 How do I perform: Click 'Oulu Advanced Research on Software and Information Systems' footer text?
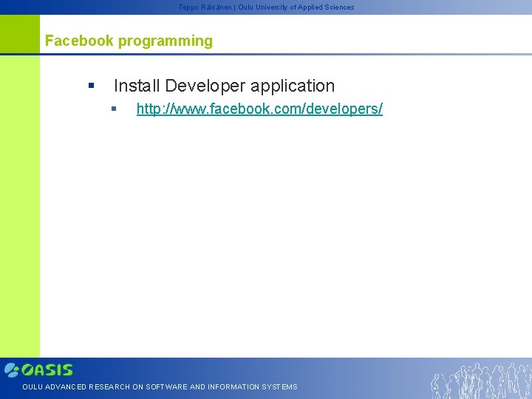tap(160, 386)
